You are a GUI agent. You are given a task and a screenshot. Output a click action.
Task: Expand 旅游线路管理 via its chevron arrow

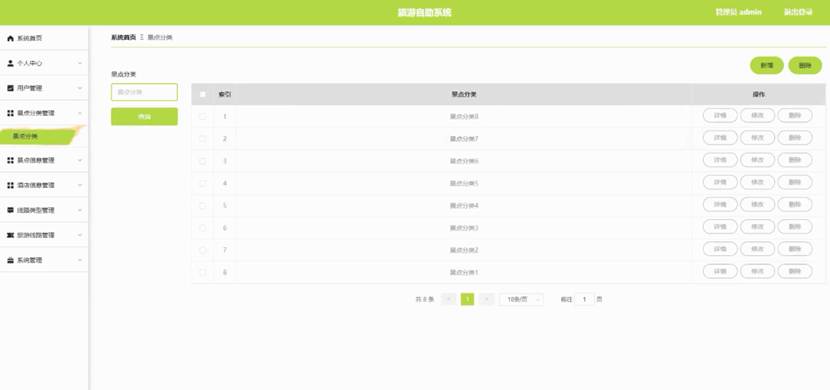point(80,235)
